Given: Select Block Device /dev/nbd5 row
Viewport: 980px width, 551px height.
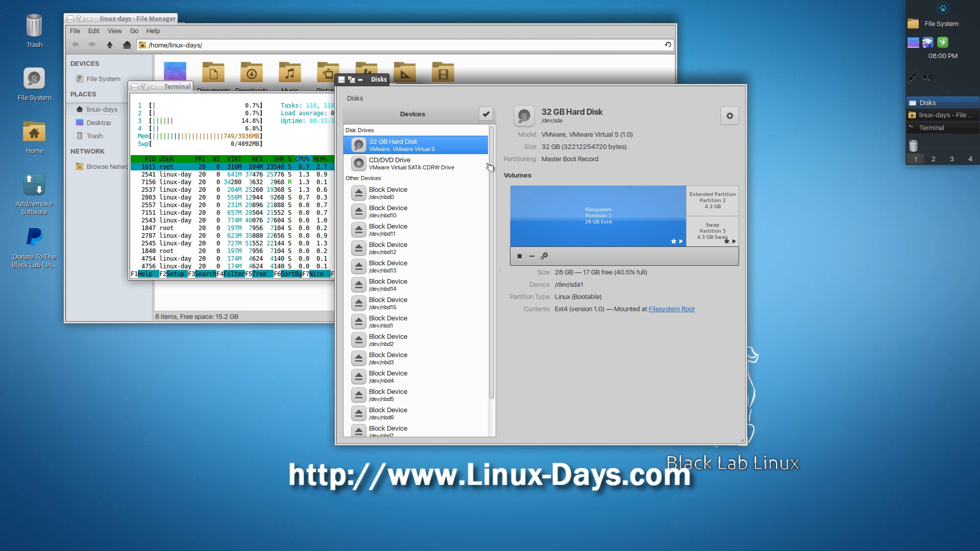Looking at the screenshot, I should (x=416, y=395).
